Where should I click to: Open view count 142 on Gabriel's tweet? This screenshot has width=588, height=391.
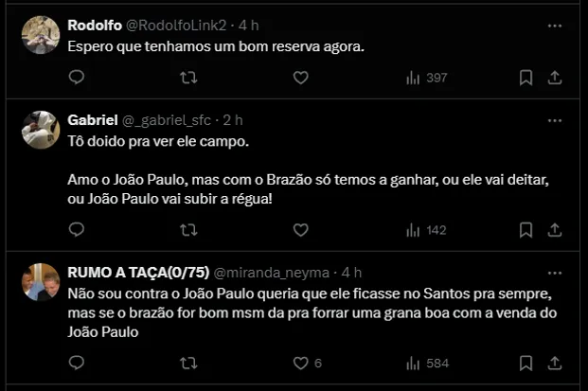point(426,229)
